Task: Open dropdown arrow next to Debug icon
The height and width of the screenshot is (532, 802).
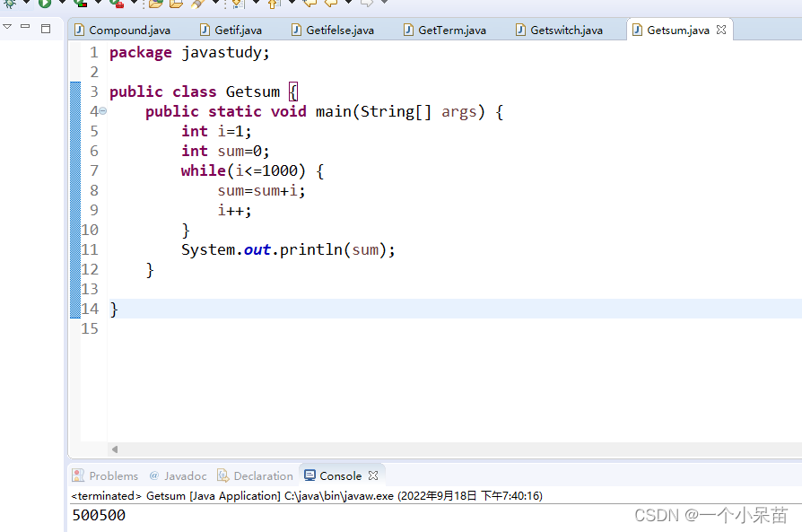Action: (x=26, y=3)
